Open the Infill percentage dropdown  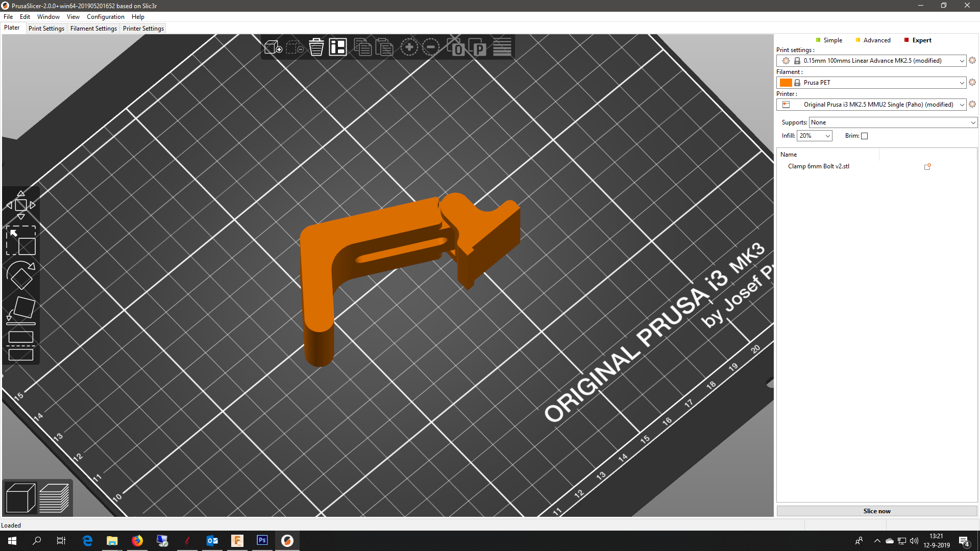[x=815, y=136]
